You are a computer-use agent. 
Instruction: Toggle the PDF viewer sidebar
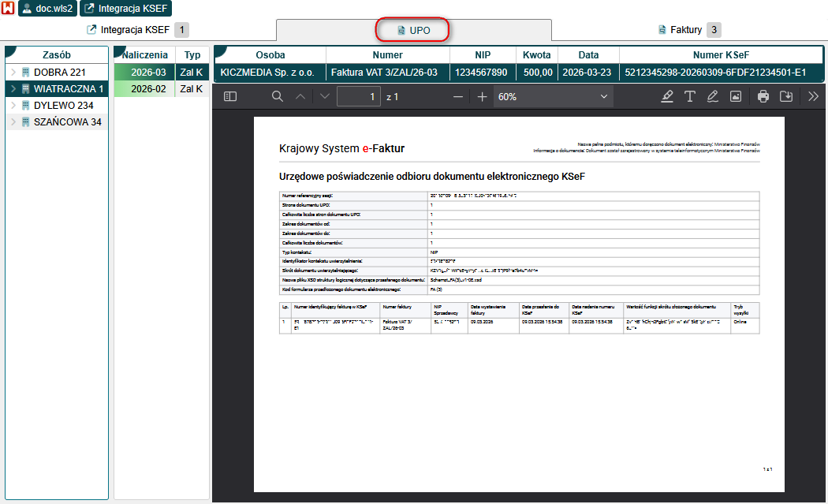[x=230, y=96]
